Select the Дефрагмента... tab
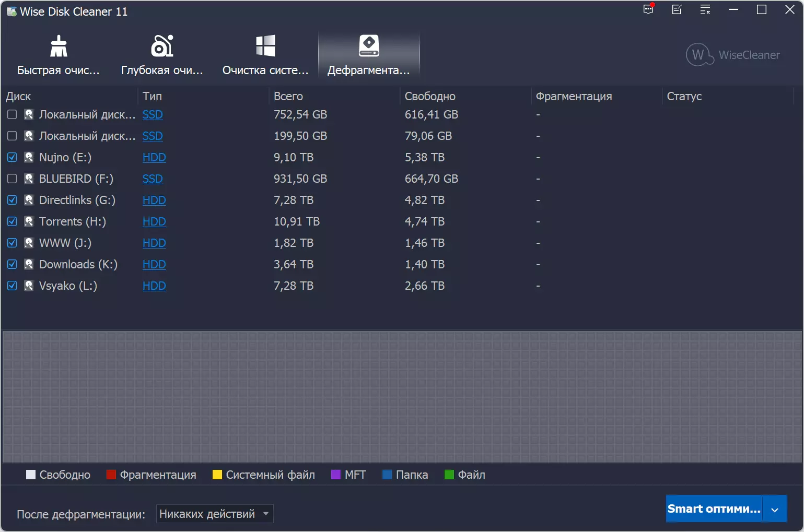Screen dimensions: 804x532 [x=369, y=55]
